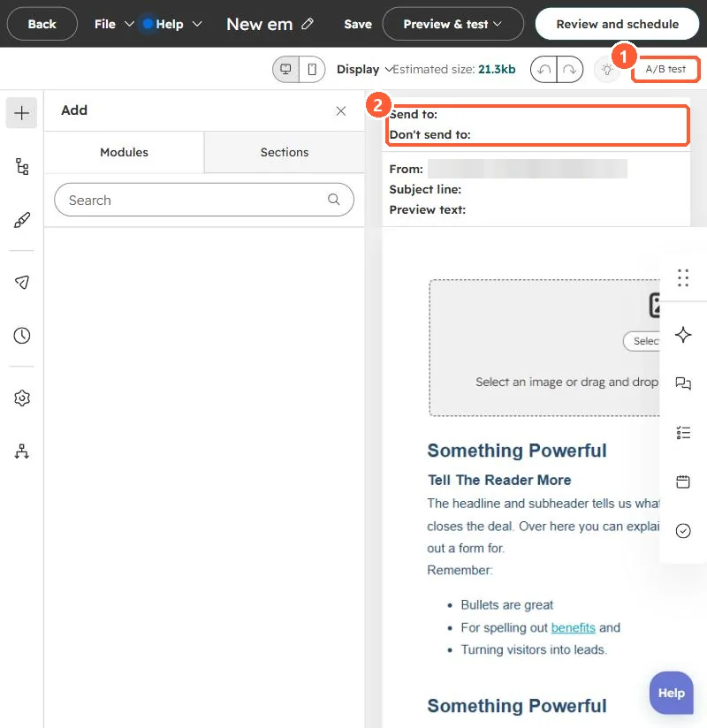Click Review and schedule button

[x=618, y=24]
